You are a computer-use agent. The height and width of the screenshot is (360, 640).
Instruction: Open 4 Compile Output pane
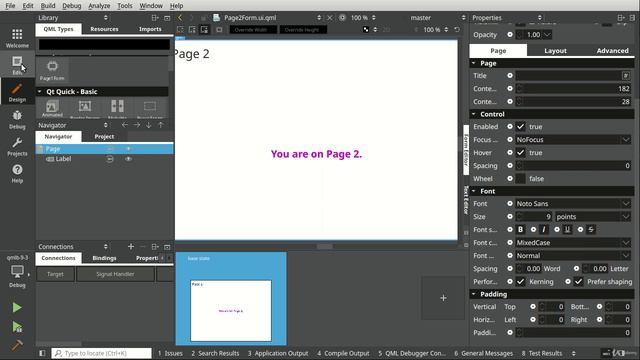[343, 353]
